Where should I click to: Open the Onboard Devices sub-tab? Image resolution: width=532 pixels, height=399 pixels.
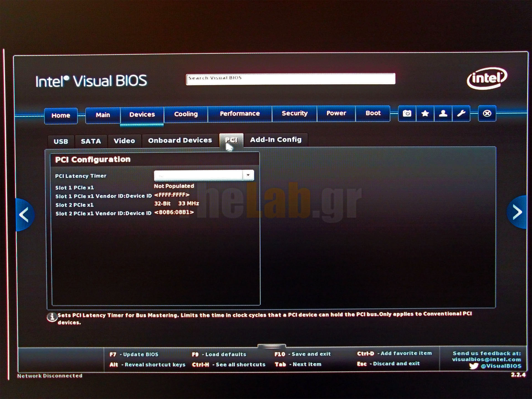[180, 140]
